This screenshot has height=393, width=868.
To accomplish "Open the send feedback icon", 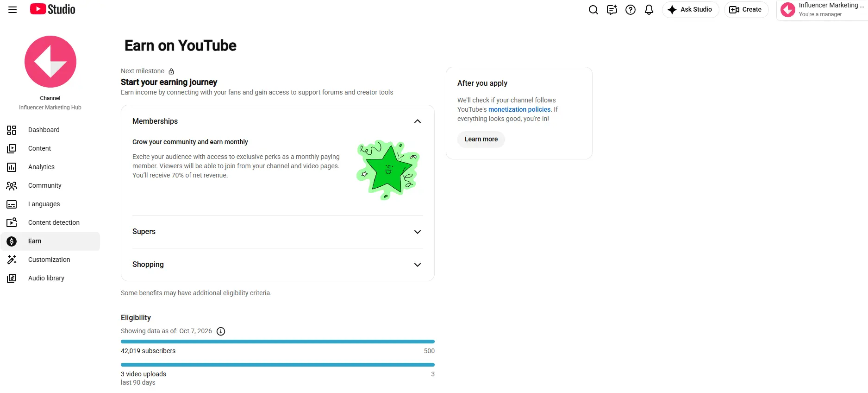I will pos(612,10).
